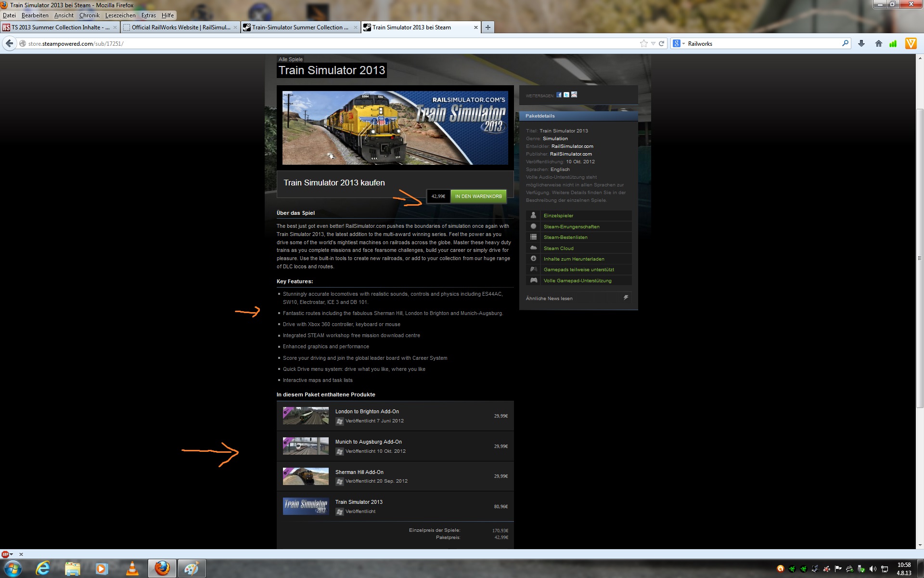Open the Steam-Bestenlisten link
This screenshot has height=578, width=924.
click(x=565, y=237)
